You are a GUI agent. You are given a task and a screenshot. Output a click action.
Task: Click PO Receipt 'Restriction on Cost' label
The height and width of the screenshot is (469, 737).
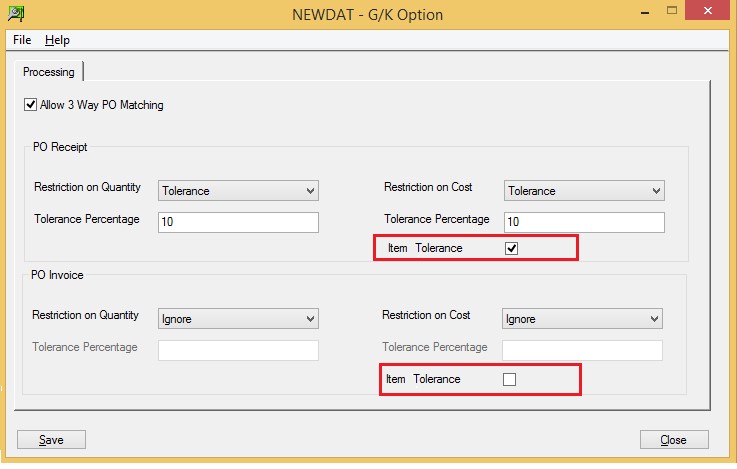(428, 187)
